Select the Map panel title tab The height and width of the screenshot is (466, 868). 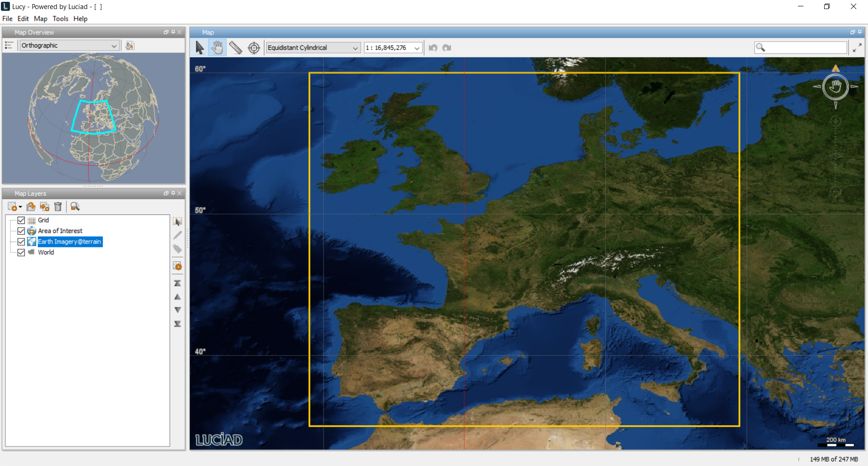tap(208, 32)
